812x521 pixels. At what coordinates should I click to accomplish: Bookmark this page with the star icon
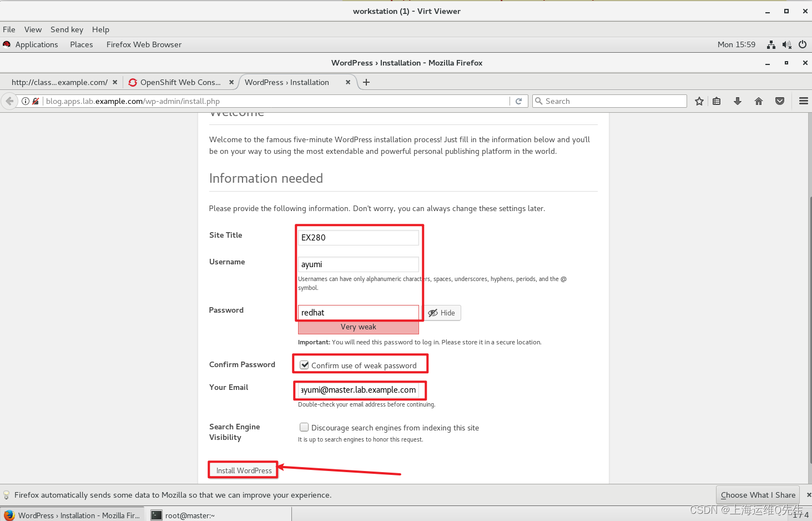[699, 101]
